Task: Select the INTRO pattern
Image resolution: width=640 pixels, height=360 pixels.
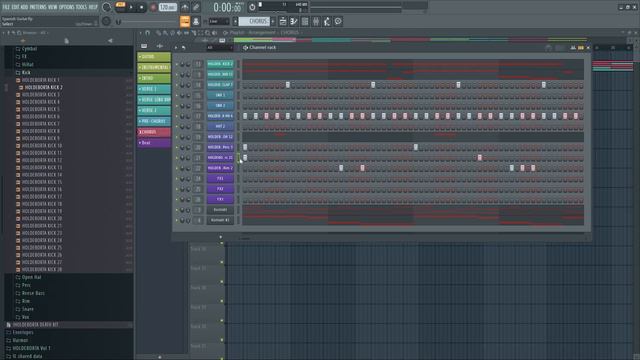Action: tap(154, 78)
